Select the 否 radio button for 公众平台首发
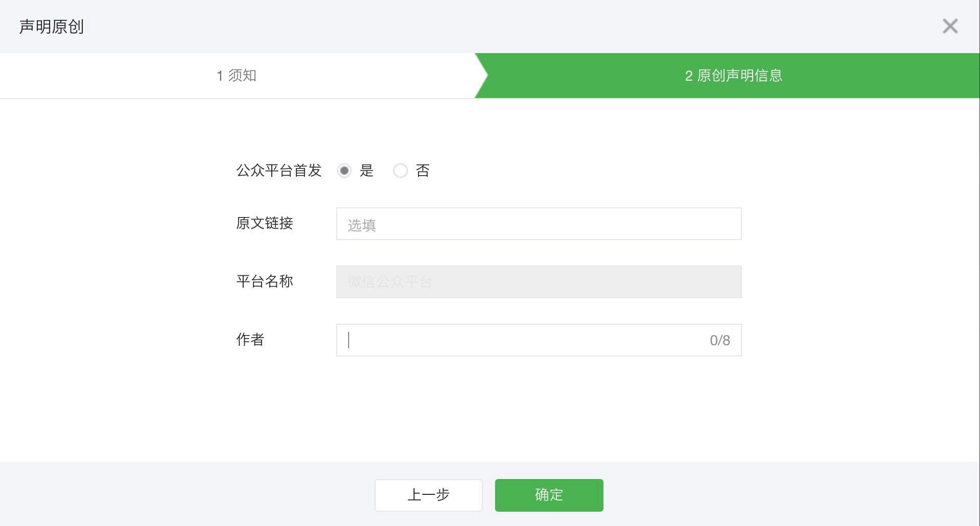Image resolution: width=980 pixels, height=526 pixels. (401, 171)
